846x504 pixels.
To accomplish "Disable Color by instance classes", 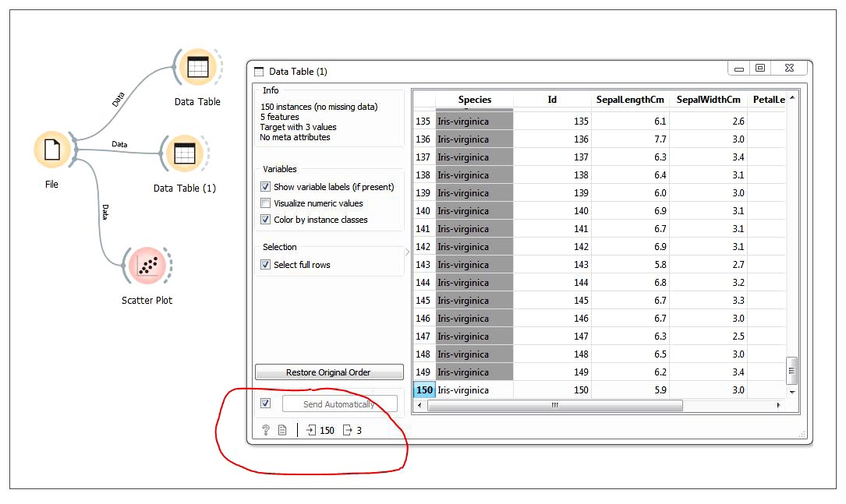I will click(x=266, y=220).
